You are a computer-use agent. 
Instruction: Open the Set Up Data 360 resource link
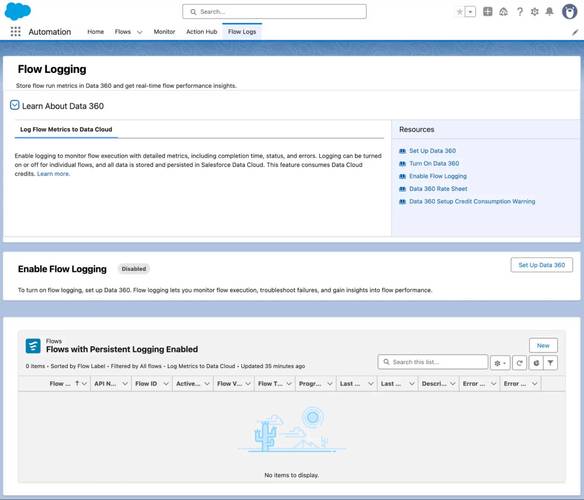[432, 151]
